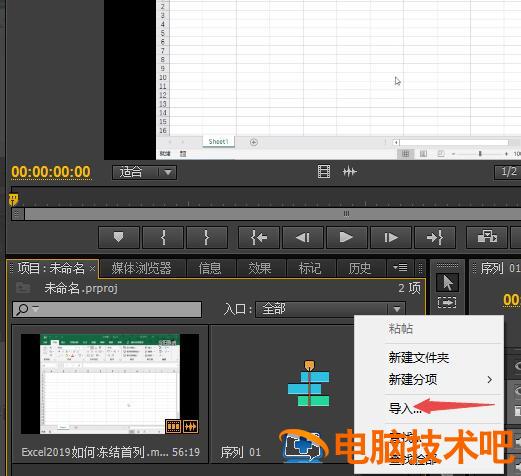Open the 入口 全部 dropdown
Image resolution: width=521 pixels, height=476 pixels.
tap(330, 309)
